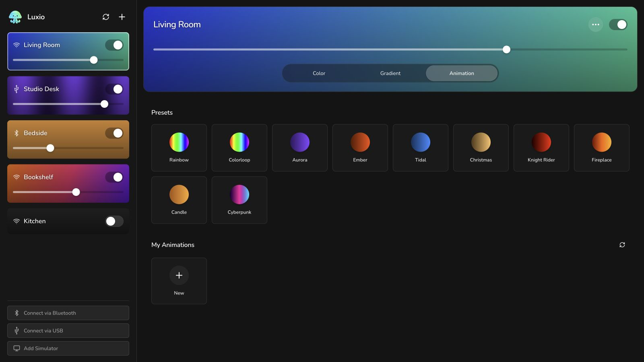Image resolution: width=644 pixels, height=362 pixels.
Task: Refresh devices with the sidebar sync icon
Action: tap(106, 17)
